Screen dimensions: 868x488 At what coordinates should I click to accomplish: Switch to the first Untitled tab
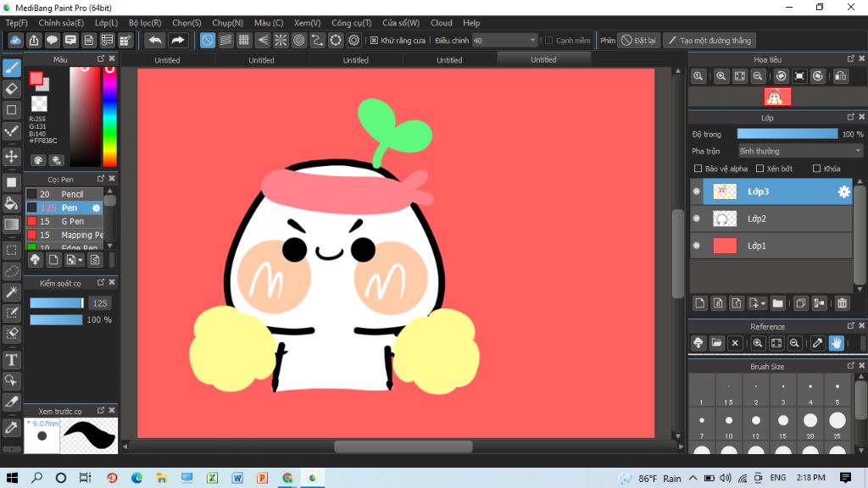tap(167, 60)
